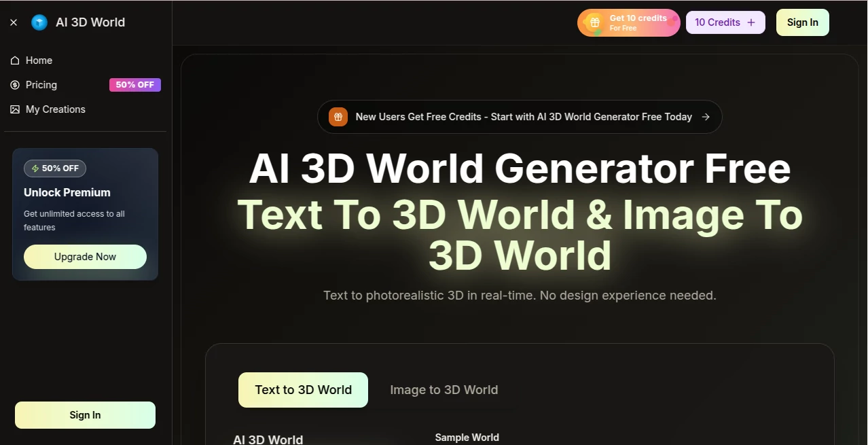Switch to the Image to 3D World tab
Viewport: 868px width, 445px height.
pos(444,389)
